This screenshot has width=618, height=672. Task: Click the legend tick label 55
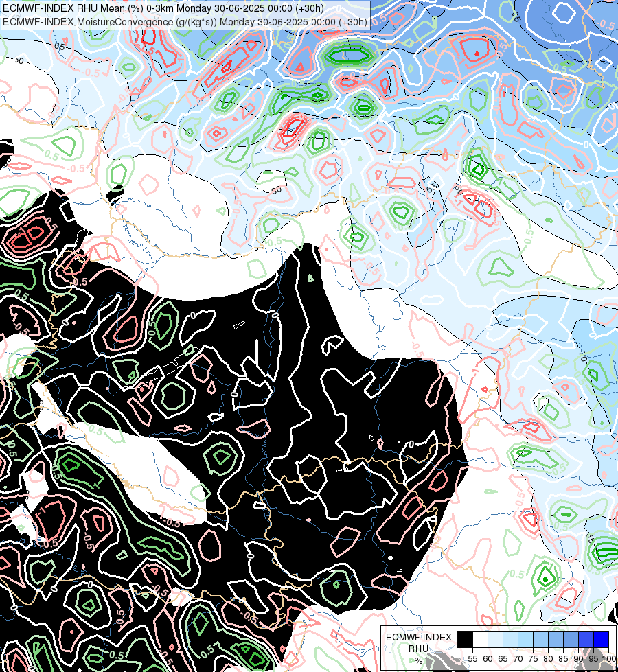pyautogui.click(x=472, y=659)
